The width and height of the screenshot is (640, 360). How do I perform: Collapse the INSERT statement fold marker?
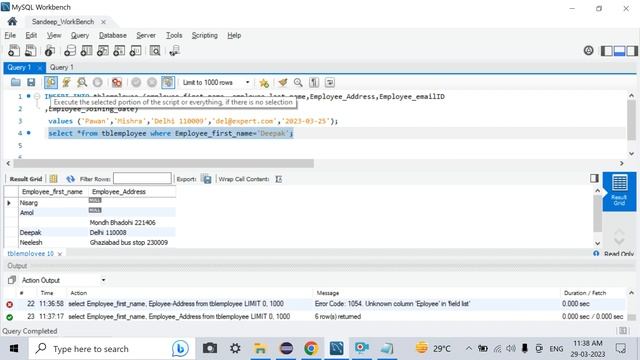37,97
